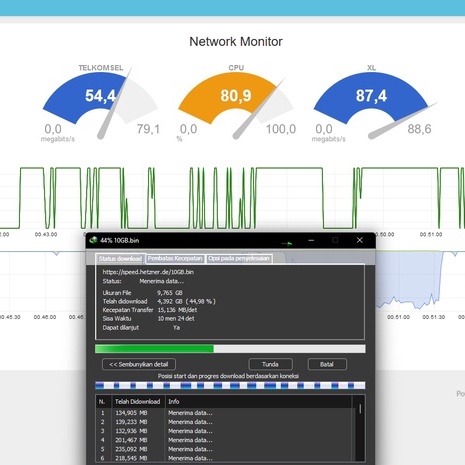Screen dimensions: 465x465
Task: Click the downloaded amount 4,392 GB (44,98 %)
Action: pos(186,301)
